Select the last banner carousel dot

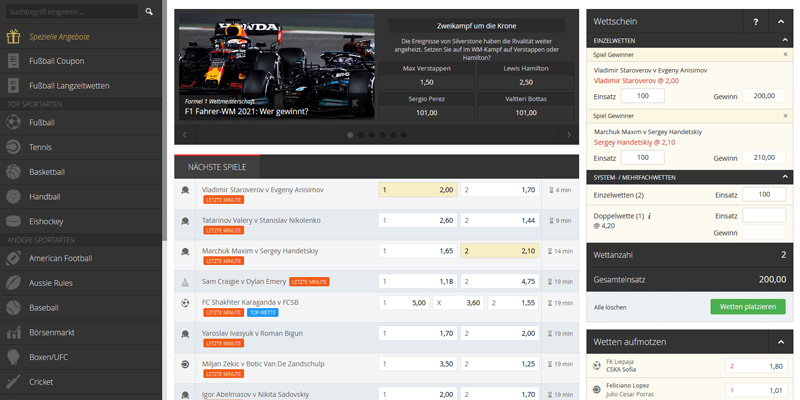404,135
